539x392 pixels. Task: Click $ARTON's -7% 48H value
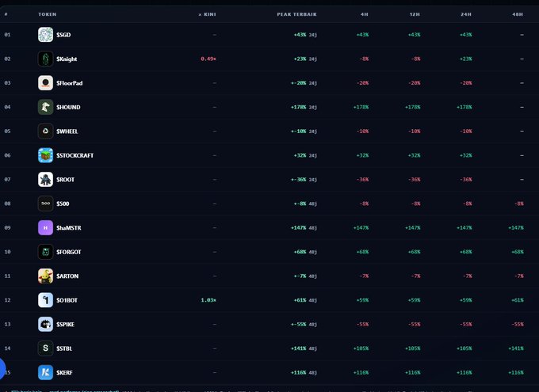tap(518, 276)
